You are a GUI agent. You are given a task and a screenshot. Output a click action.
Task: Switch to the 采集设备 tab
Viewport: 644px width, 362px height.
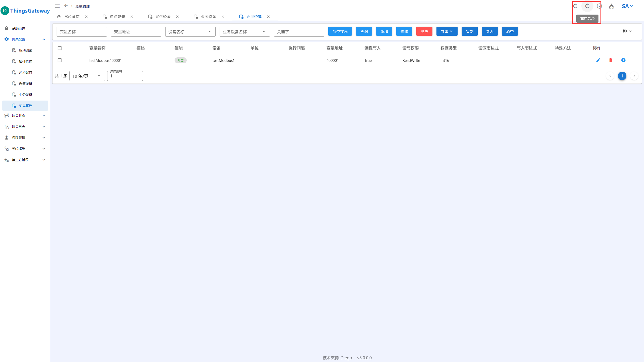click(x=163, y=17)
